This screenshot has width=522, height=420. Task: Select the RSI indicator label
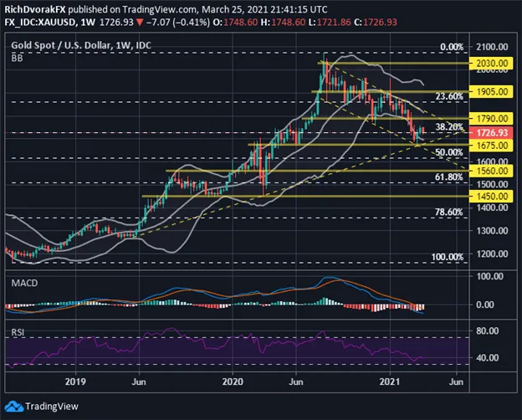[18, 332]
